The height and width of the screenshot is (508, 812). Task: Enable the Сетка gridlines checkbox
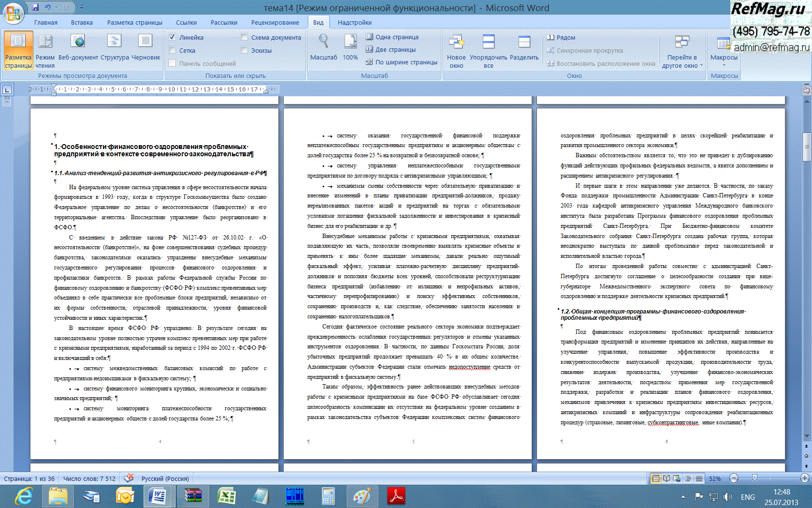(173, 50)
